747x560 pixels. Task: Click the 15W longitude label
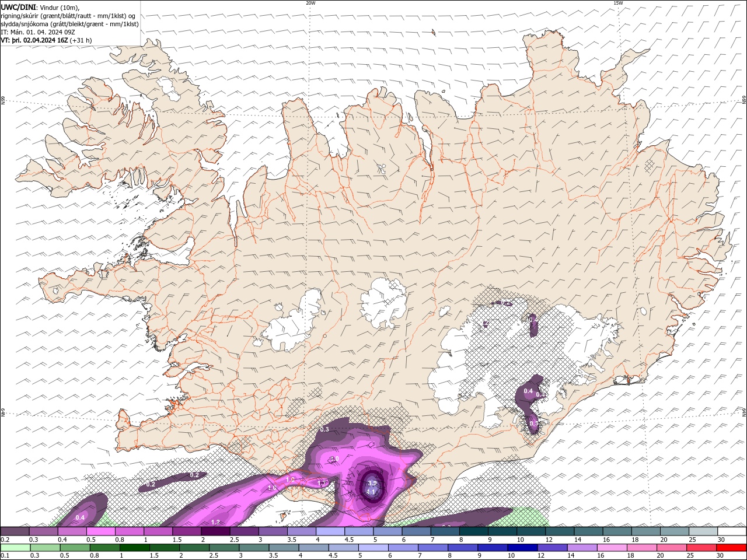pyautogui.click(x=618, y=3)
